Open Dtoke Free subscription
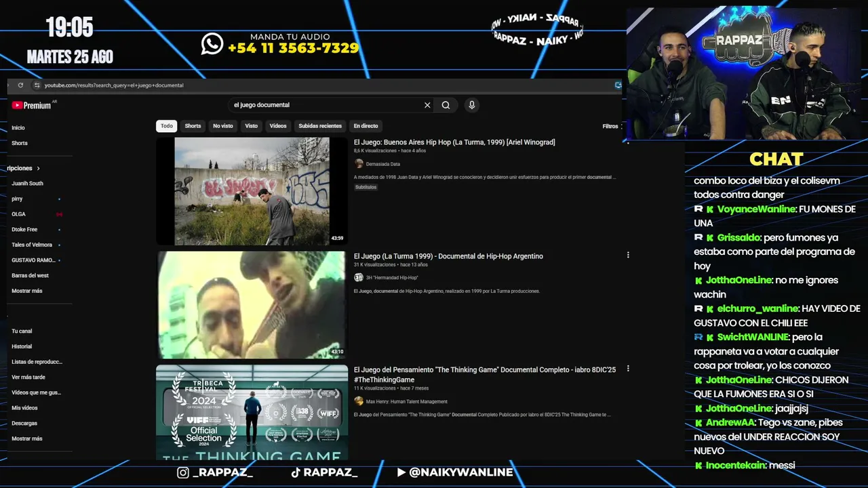This screenshot has height=488, width=868. coord(24,229)
